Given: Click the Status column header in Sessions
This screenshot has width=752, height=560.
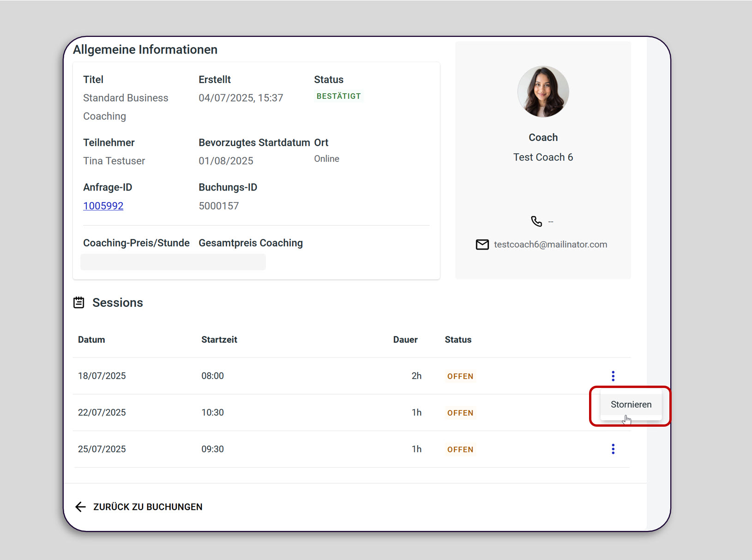Looking at the screenshot, I should 458,340.
